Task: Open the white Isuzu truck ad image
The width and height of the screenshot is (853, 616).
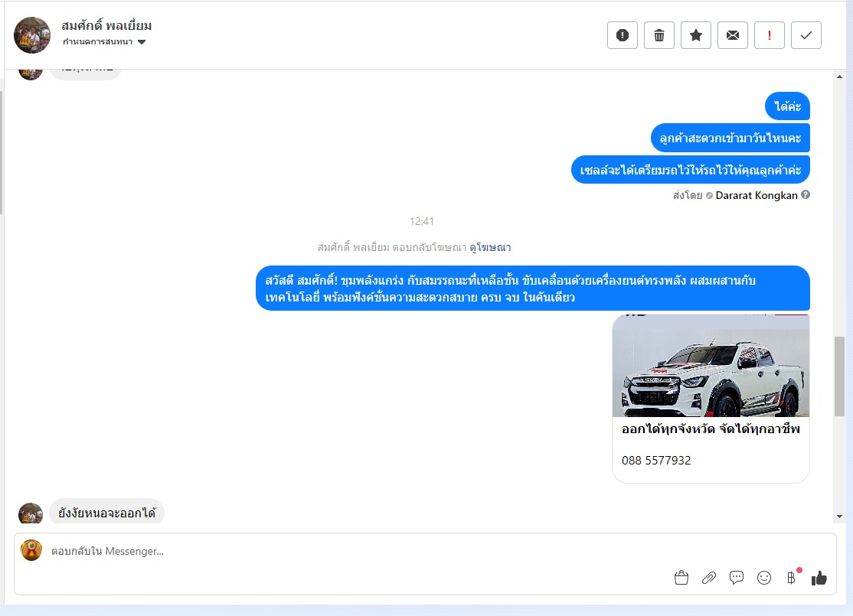Action: (711, 365)
